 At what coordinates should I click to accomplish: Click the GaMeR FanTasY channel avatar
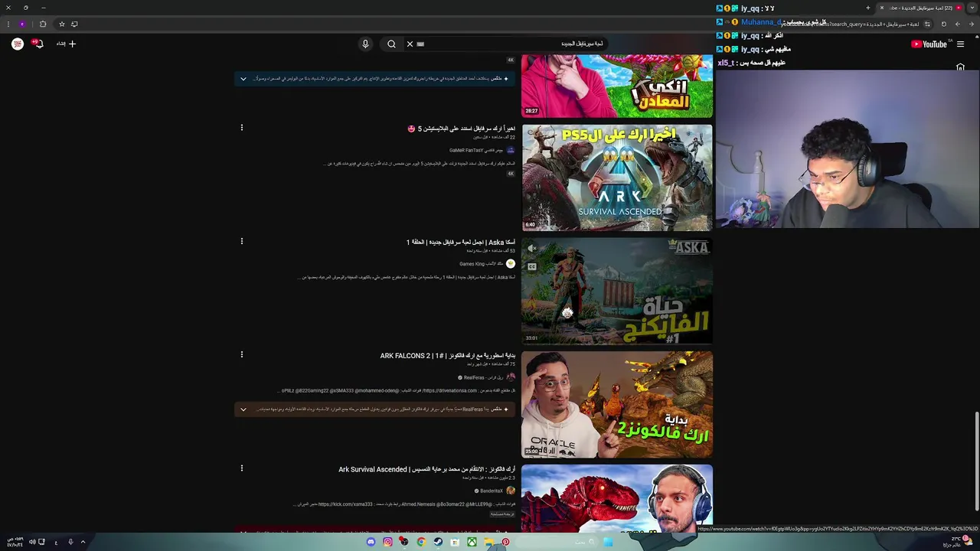point(511,150)
